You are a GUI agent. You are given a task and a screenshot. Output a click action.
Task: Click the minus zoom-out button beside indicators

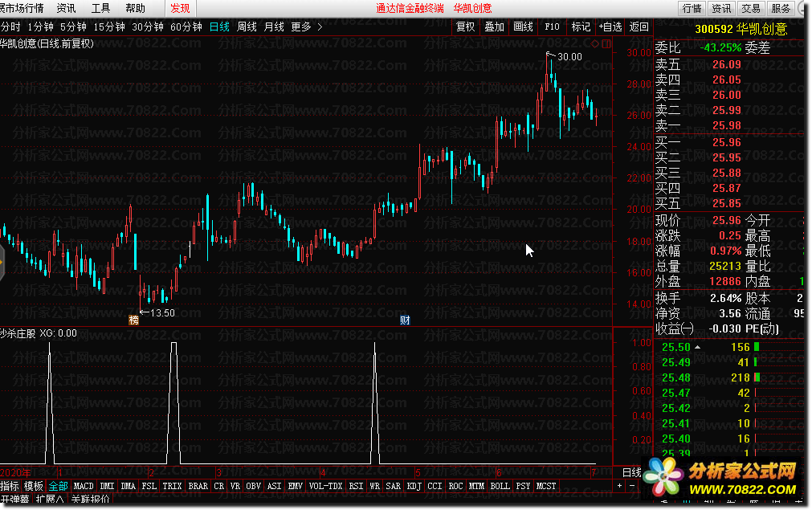[x=632, y=486]
